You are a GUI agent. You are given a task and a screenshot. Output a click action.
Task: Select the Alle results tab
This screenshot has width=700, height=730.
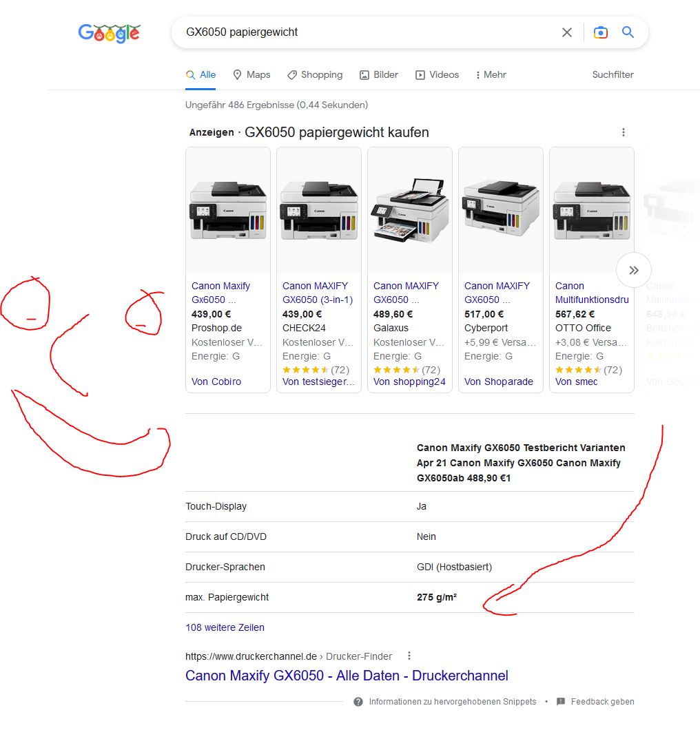click(x=200, y=74)
